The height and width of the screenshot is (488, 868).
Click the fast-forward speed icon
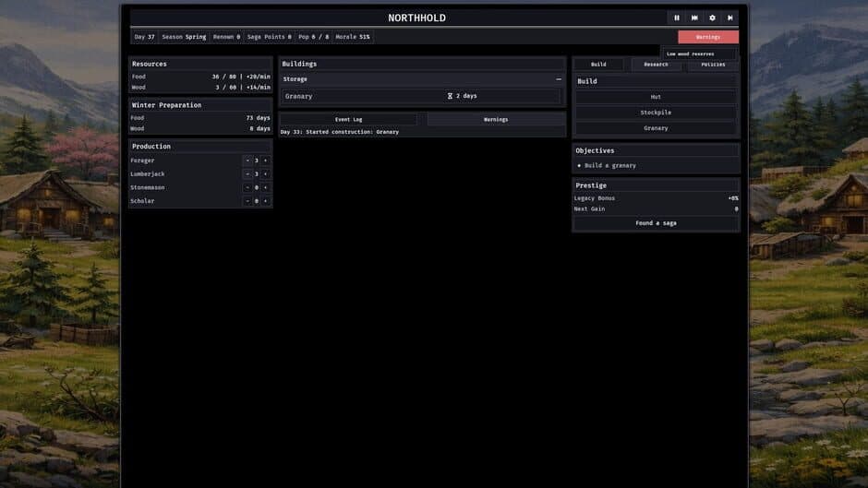[694, 18]
